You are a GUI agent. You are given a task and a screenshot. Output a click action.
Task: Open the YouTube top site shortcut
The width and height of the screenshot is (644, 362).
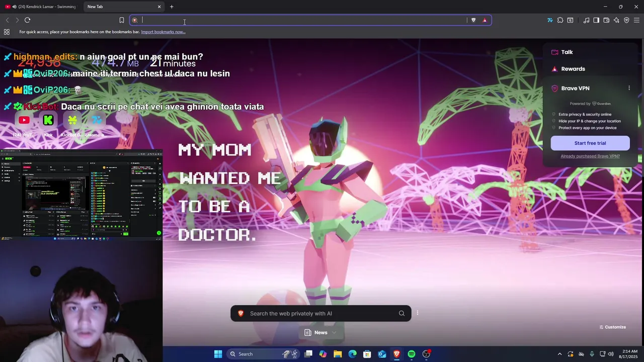(x=24, y=120)
